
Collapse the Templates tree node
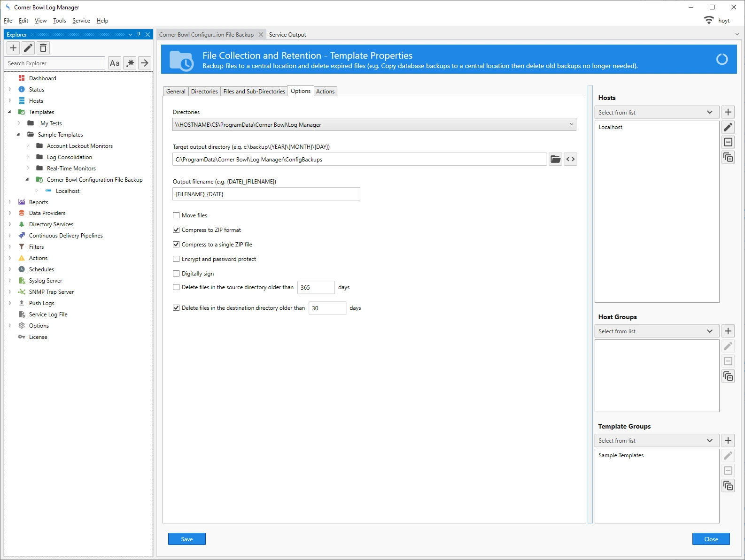point(9,112)
